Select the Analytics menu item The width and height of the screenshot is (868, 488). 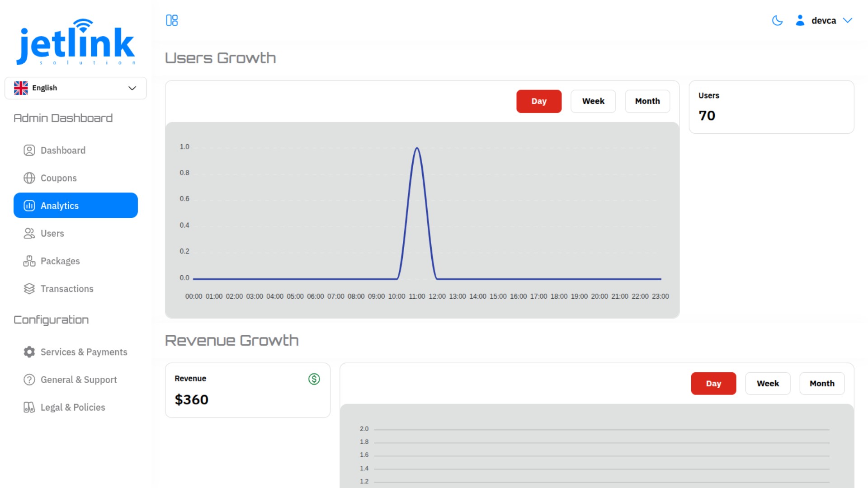(75, 206)
